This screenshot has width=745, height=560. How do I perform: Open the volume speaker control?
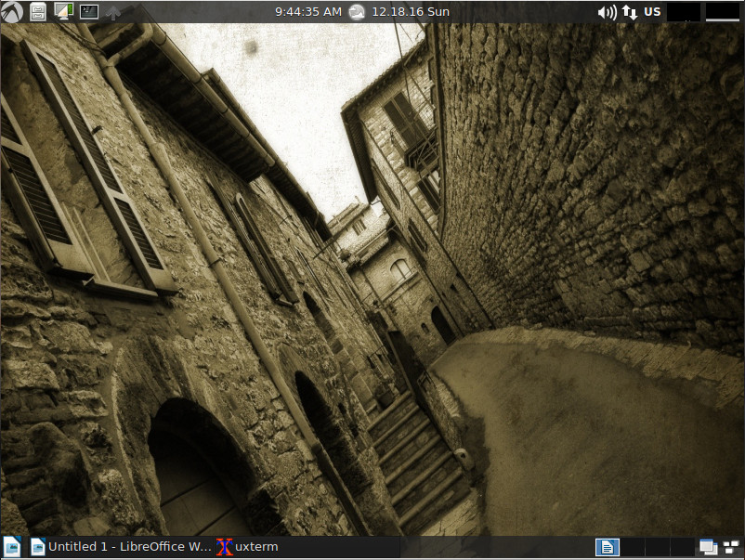pos(607,12)
